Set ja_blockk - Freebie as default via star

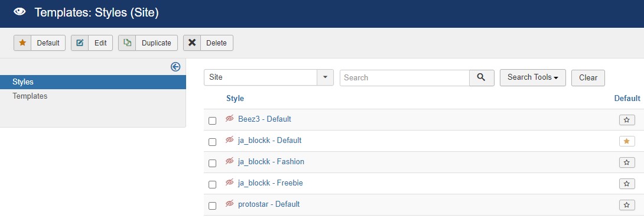pos(627,184)
